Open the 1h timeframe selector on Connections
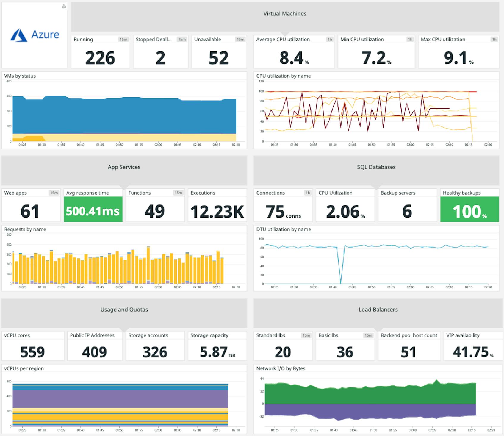 308,193
